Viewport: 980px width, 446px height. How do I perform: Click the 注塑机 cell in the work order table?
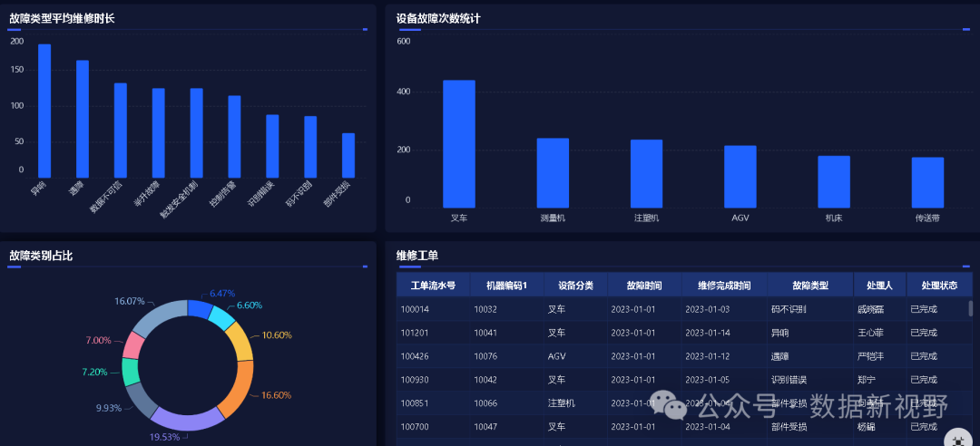575,403
